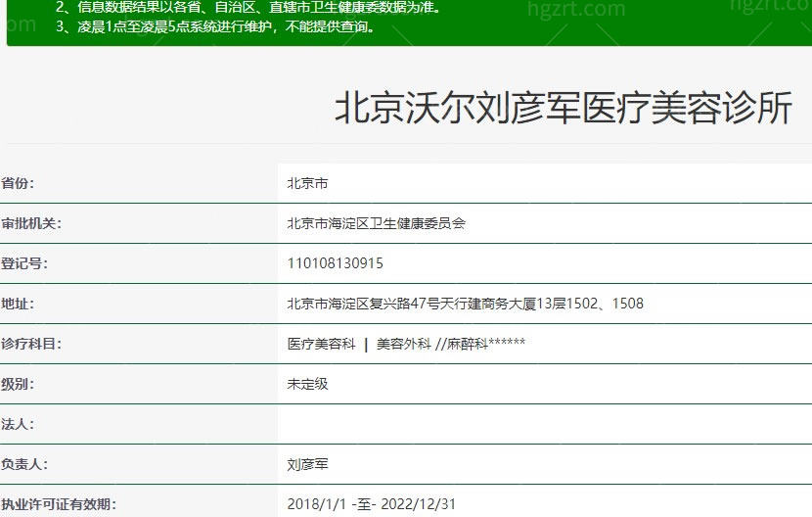
Task: Click the 诊疗科目 field label
Action: [x=31, y=344]
